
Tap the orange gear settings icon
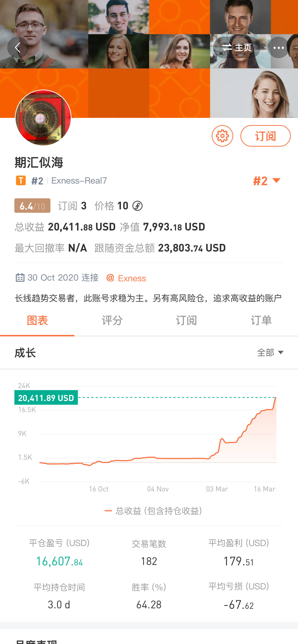pos(222,136)
